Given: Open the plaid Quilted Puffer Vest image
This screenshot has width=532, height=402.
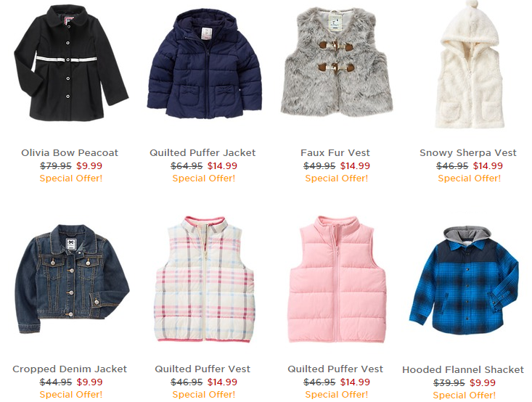Looking at the screenshot, I should tap(205, 279).
